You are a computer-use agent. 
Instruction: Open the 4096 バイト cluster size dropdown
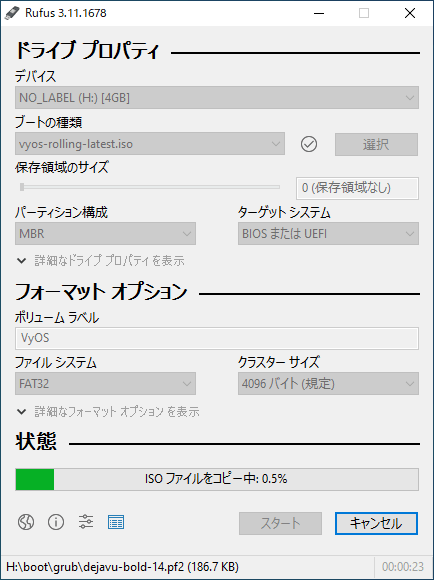328,384
